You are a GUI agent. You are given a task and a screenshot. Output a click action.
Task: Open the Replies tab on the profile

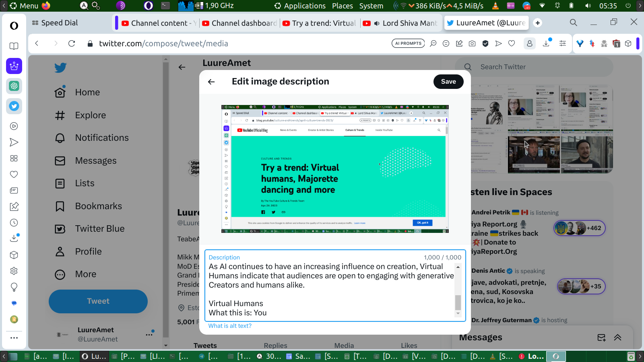(x=275, y=346)
